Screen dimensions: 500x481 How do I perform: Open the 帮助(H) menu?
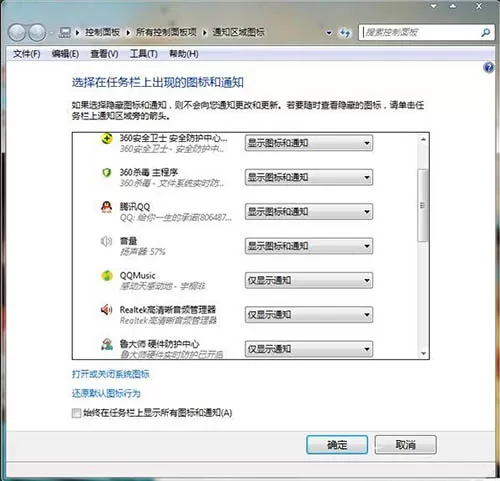click(x=184, y=54)
